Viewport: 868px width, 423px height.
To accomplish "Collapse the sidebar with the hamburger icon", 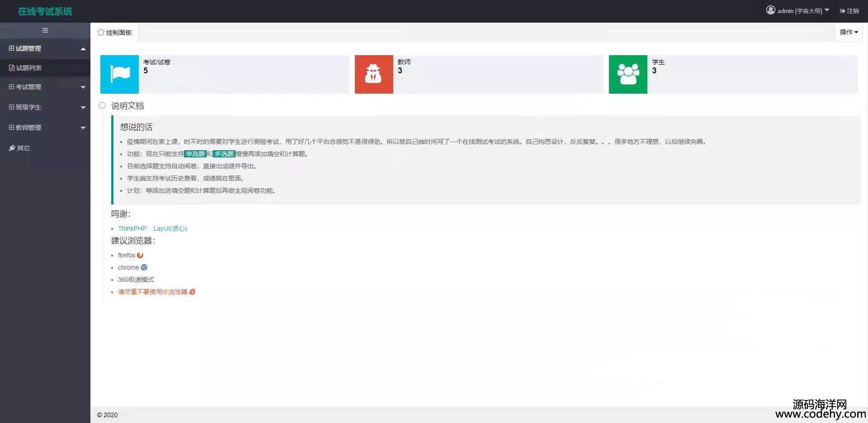I will coord(45,30).
